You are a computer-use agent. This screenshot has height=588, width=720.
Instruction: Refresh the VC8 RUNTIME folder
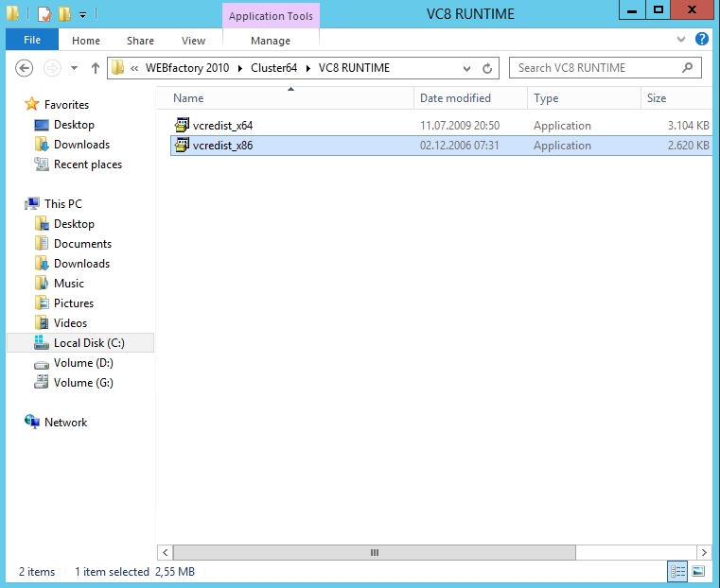pyautogui.click(x=487, y=68)
